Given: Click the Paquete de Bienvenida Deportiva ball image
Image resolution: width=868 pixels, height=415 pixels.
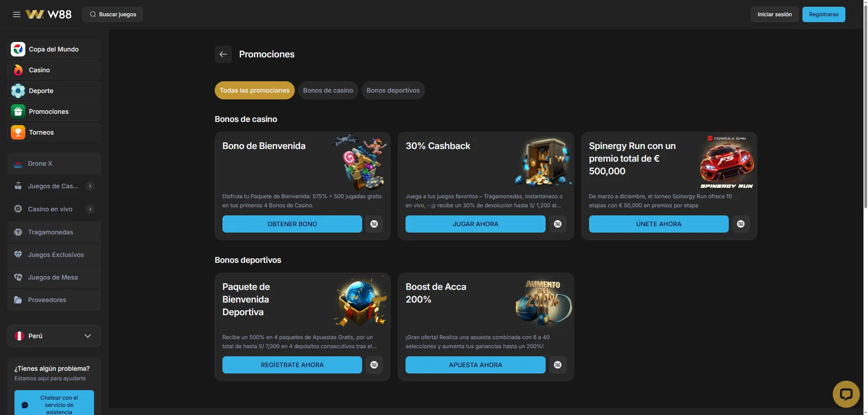Looking at the screenshot, I should coord(360,302).
